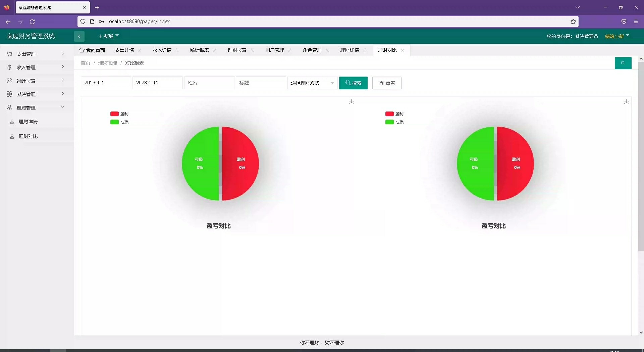Open the browser hamburger menu

tap(636, 21)
